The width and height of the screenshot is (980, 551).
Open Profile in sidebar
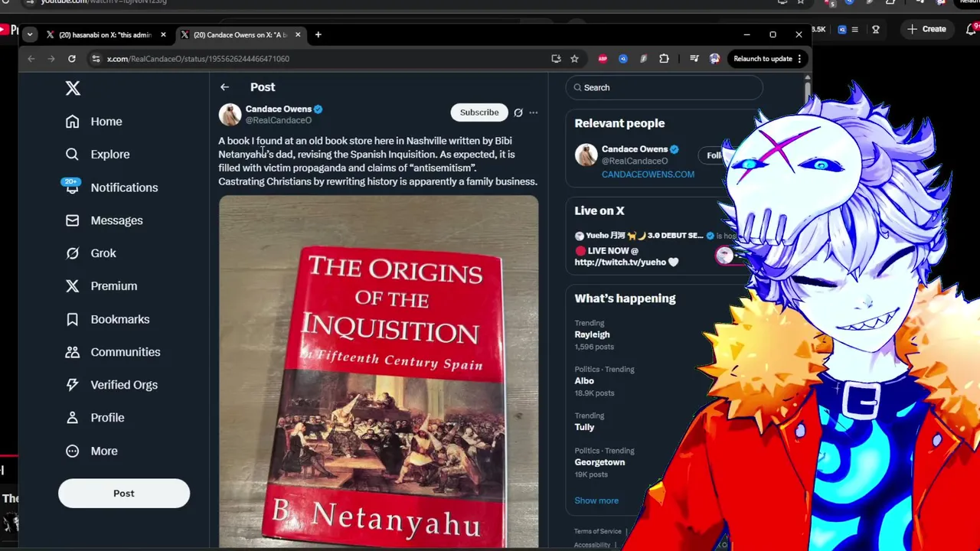(94, 418)
